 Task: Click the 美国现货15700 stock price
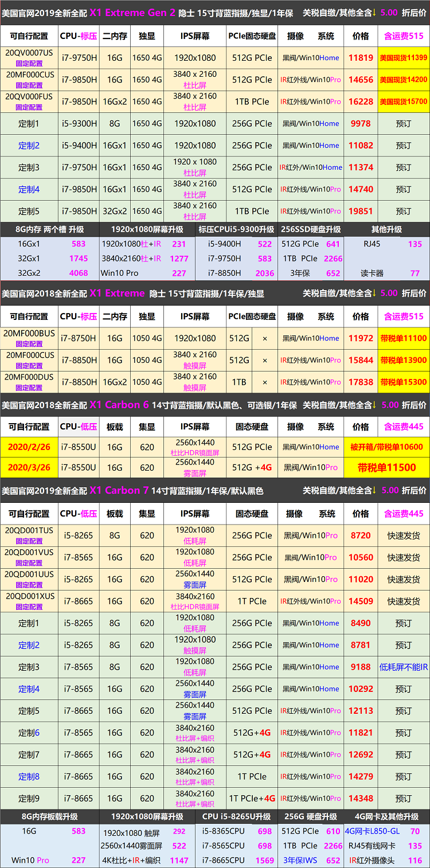click(x=403, y=101)
